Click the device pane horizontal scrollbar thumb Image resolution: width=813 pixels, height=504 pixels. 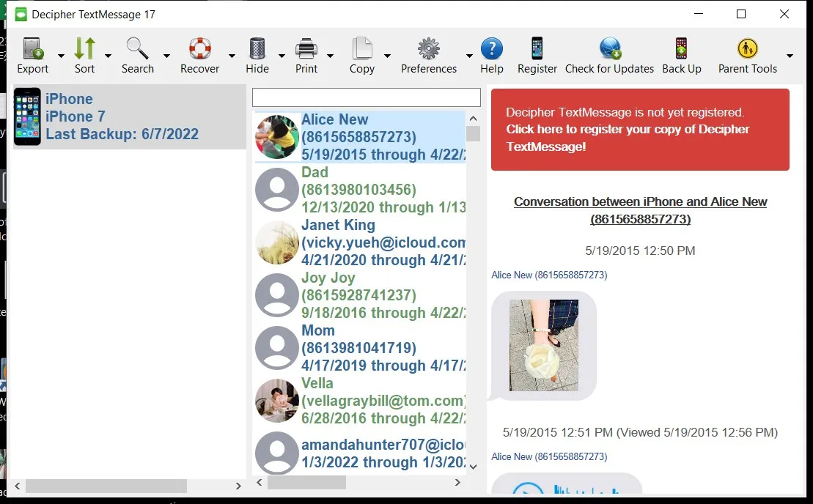tap(106, 486)
